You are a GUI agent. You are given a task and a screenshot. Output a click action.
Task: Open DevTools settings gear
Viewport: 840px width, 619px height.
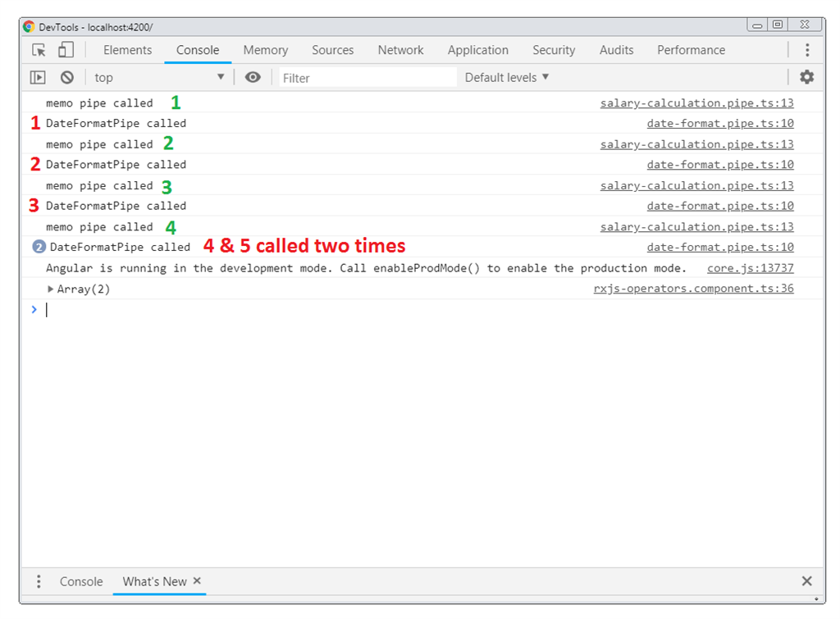tap(806, 76)
